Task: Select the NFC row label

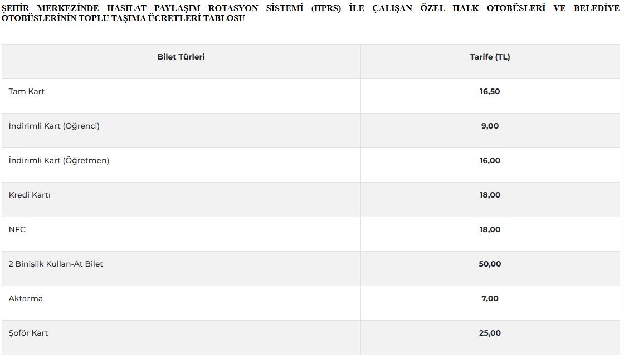Action: click(17, 229)
